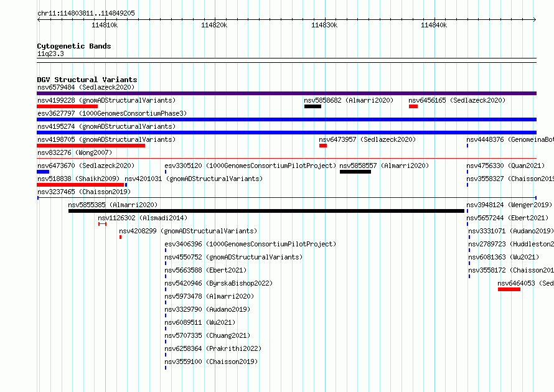This screenshot has width=554, height=392.
Task: Open nsv1126302 (Alsmadi2014) label
Action: 143,218
